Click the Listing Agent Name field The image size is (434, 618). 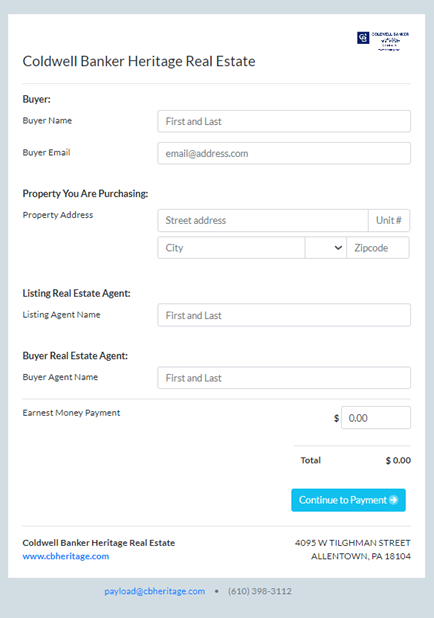click(x=284, y=315)
